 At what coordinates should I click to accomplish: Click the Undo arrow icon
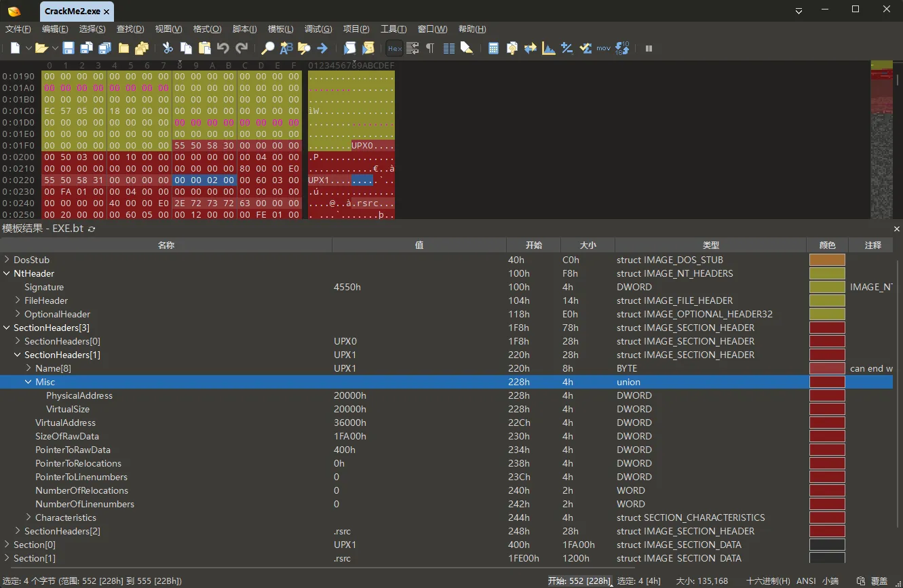coord(223,48)
